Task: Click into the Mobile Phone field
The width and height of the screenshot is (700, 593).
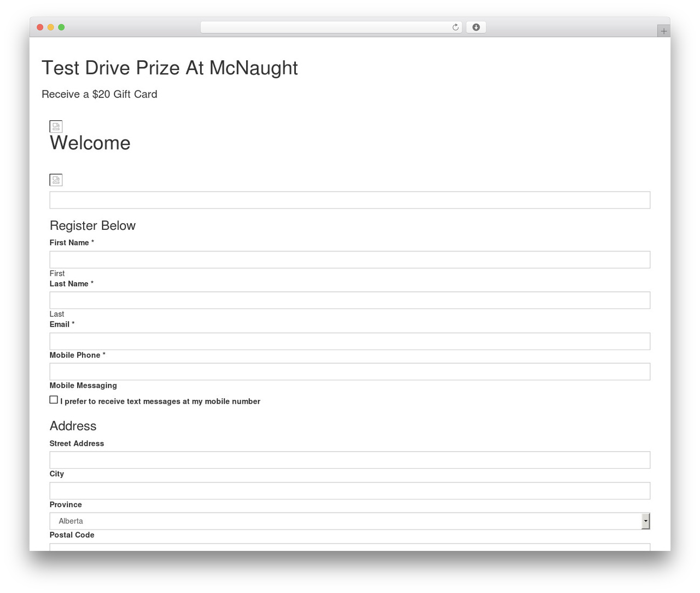Action: click(x=350, y=371)
